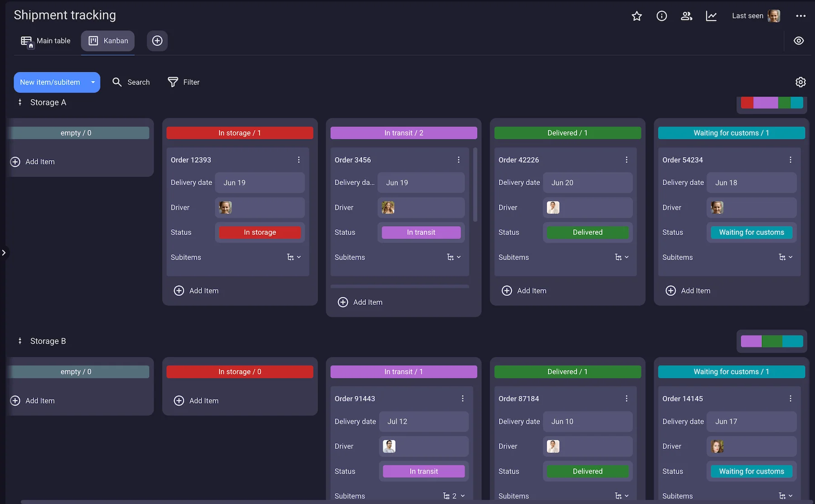The image size is (815, 504).
Task: Add Item to Storage B empty column
Action: pos(33,401)
